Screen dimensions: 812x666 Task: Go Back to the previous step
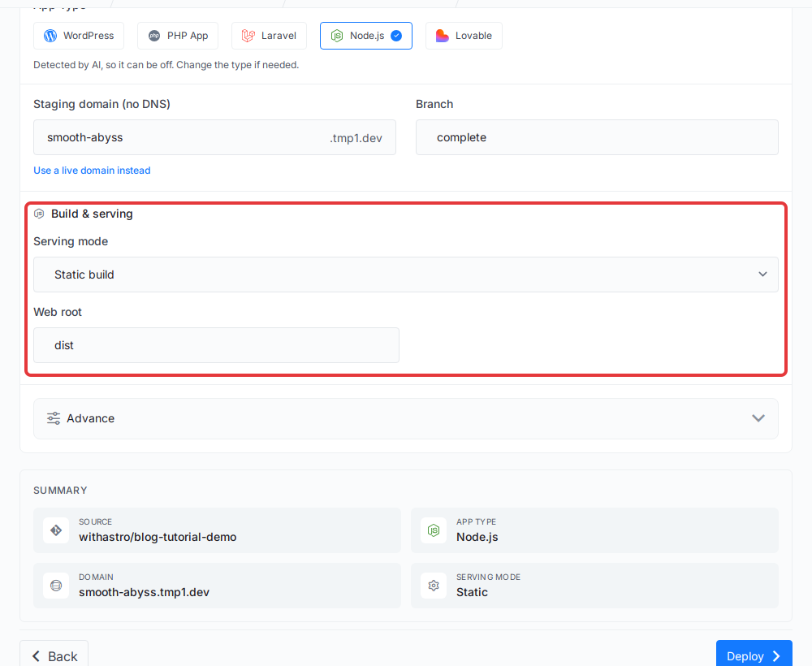[x=54, y=655]
